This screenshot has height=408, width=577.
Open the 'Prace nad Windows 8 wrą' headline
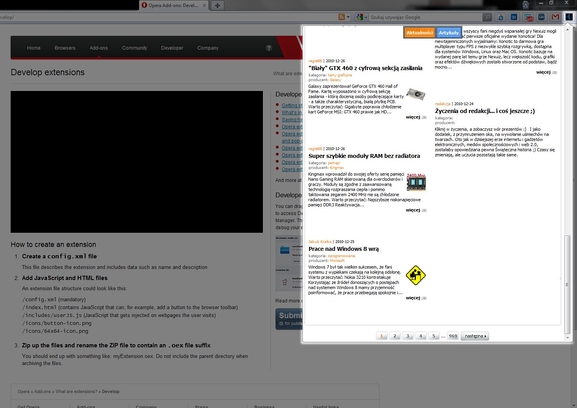coord(343,249)
